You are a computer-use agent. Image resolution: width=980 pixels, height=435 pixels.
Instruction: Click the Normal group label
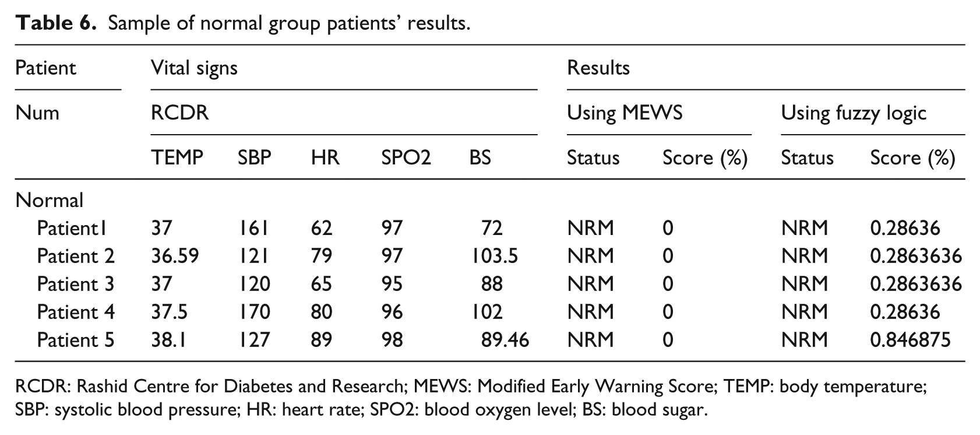[50, 201]
